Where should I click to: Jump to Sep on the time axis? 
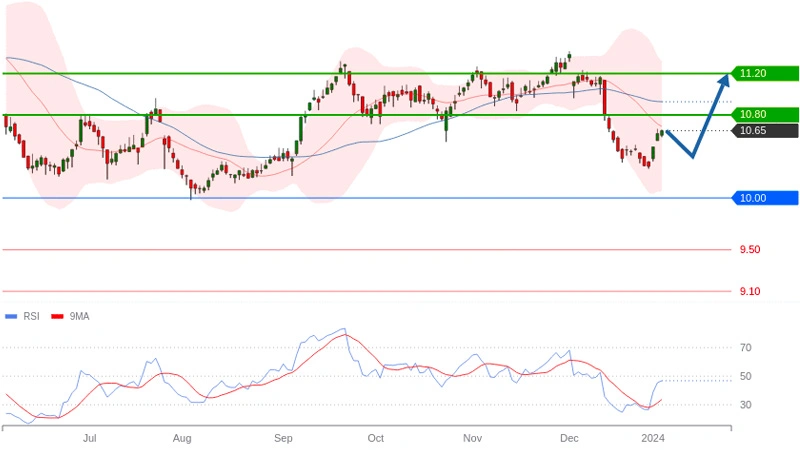(x=283, y=438)
